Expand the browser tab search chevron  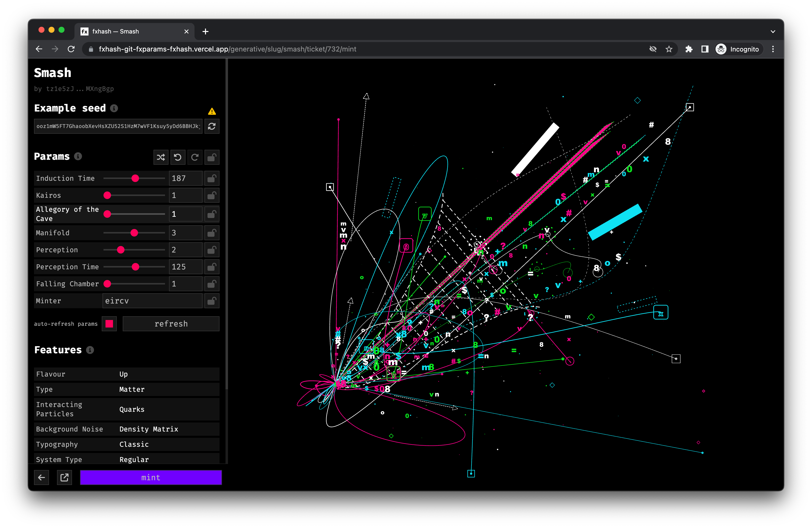tap(773, 31)
